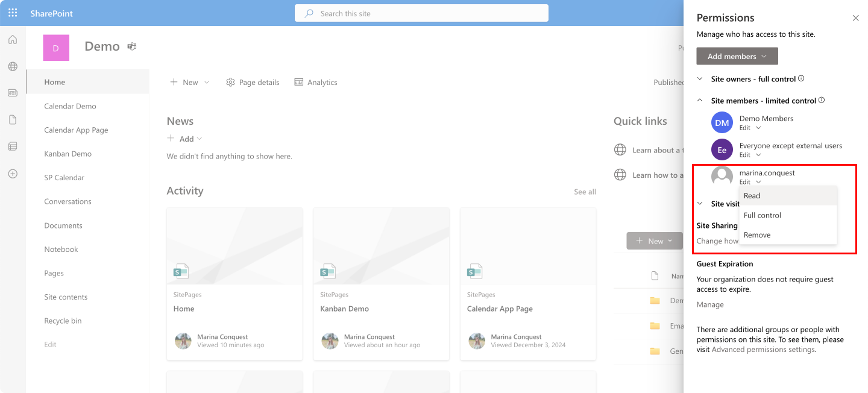
Task: Open Advanced permissions settings link
Action: [x=763, y=350]
